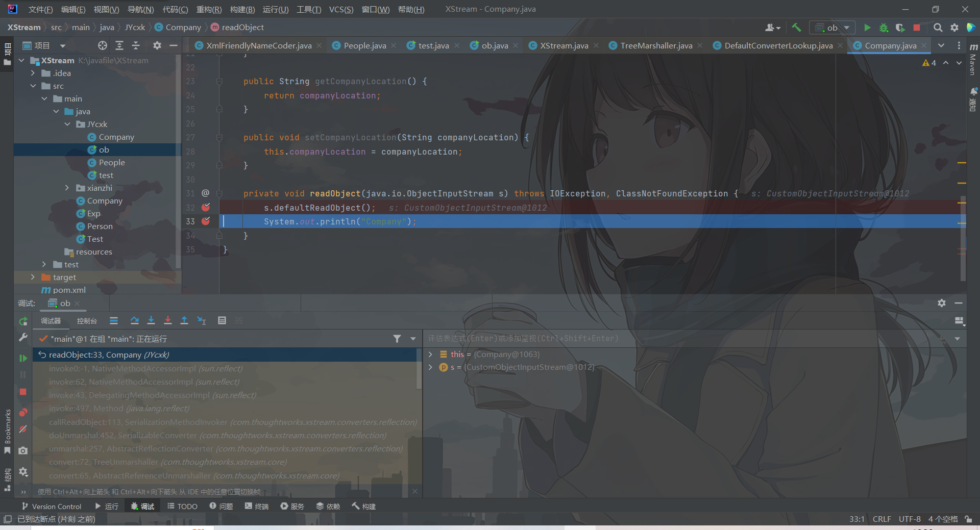Screen dimensions: 980x530
Task: Click Project tree vertical scrollbar
Action: click(x=178, y=161)
